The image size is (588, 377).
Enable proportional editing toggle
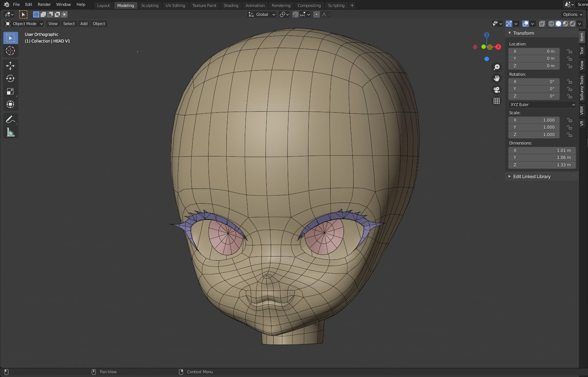click(x=317, y=15)
